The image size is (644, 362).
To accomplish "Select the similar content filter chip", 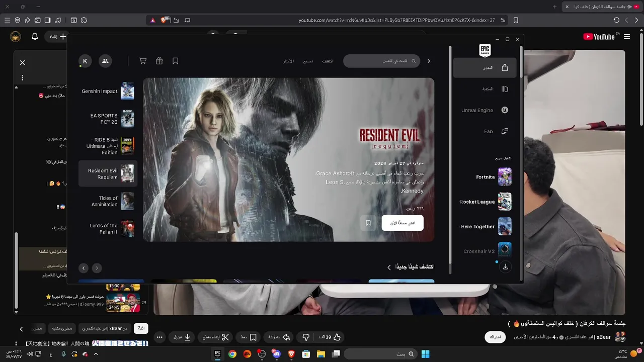I will coord(62,328).
